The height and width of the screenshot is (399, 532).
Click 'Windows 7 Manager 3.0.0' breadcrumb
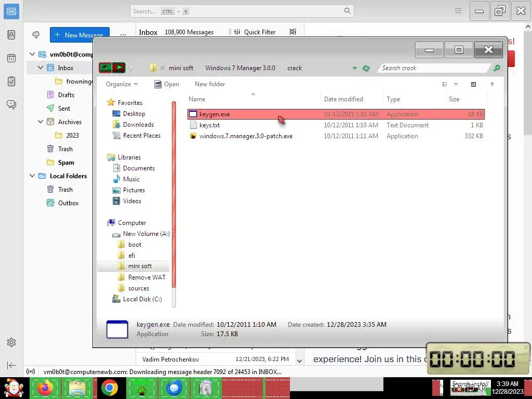[240, 68]
